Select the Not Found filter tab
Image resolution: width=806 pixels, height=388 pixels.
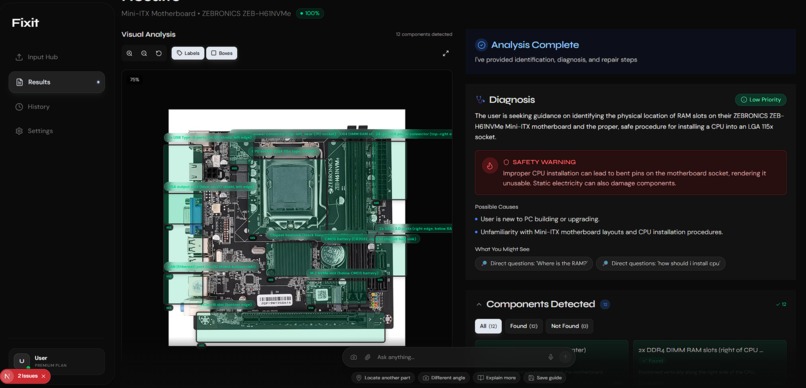point(569,326)
